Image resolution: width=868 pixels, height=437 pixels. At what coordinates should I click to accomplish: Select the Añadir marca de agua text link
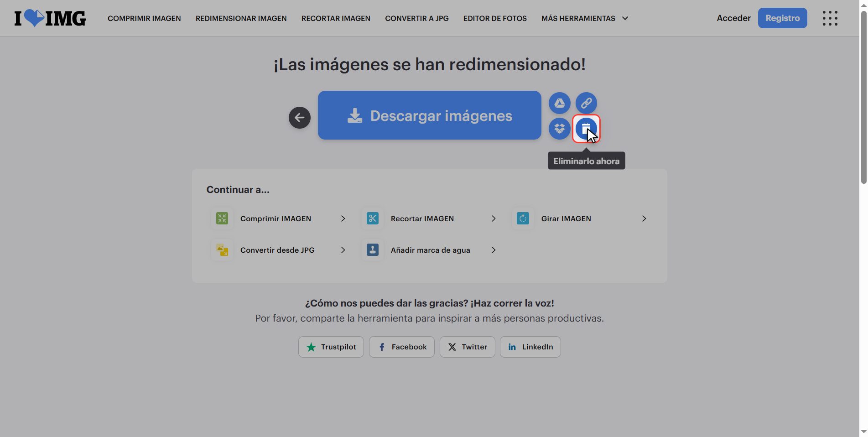click(x=430, y=250)
